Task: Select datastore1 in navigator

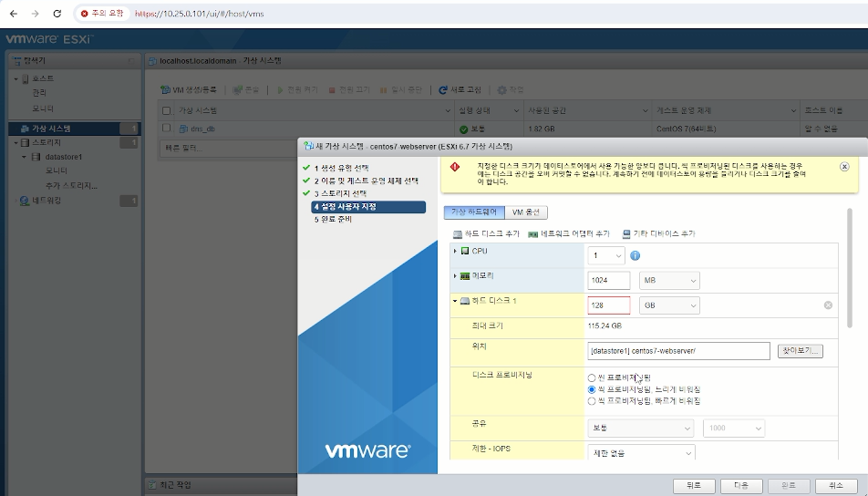Action: click(64, 157)
